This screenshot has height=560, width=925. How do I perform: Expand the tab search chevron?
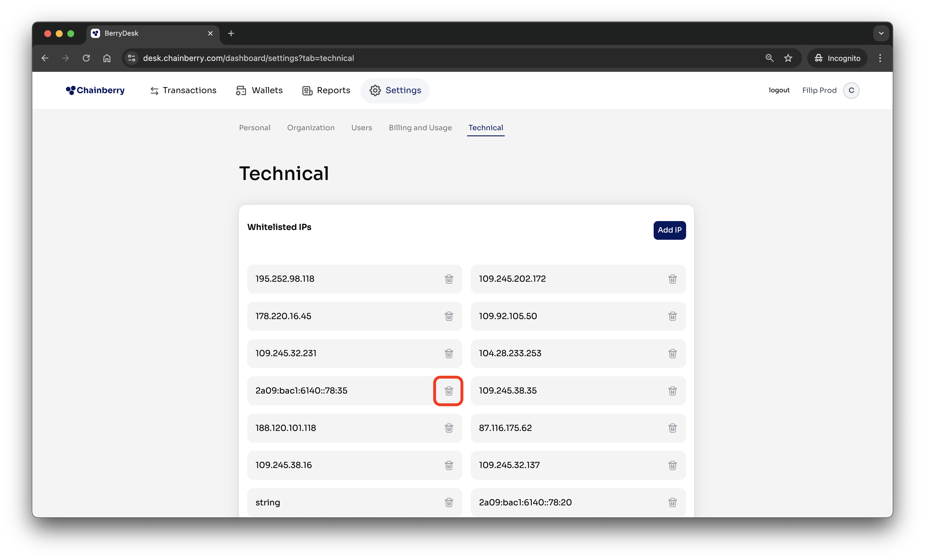click(881, 33)
